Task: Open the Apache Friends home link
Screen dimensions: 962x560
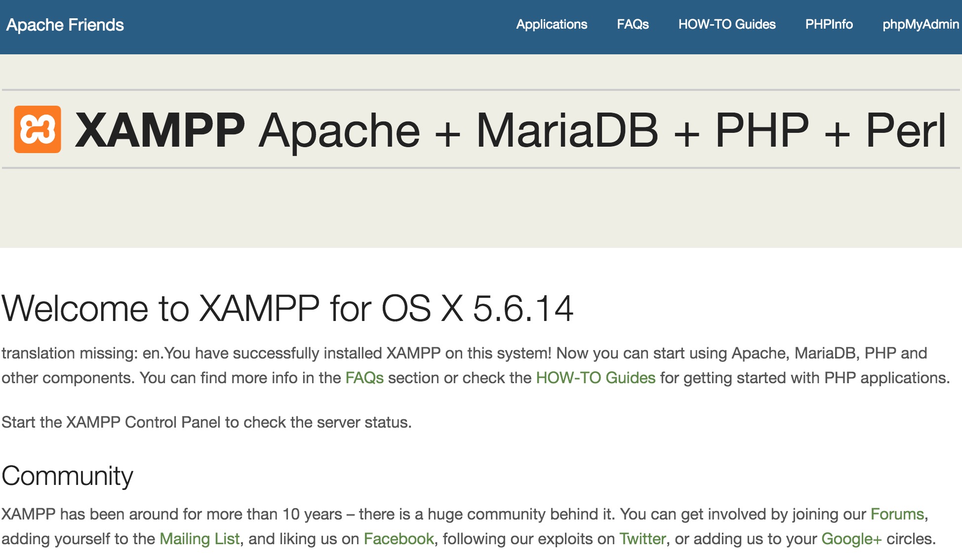Action: coord(65,25)
